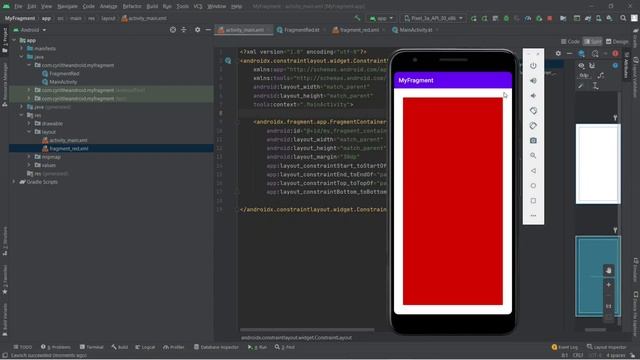Image resolution: width=640 pixels, height=360 pixels.
Task: Rotate the emulator left
Action: [x=533, y=111]
